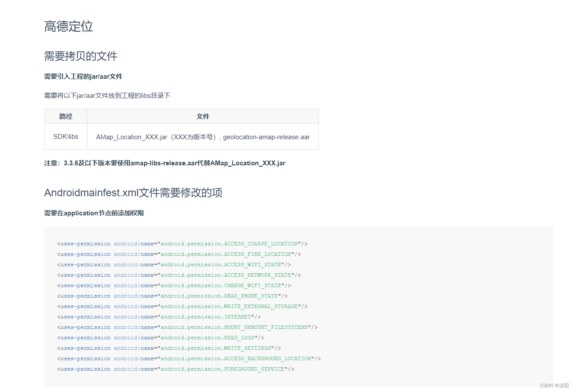Click the READ_PHONE_STATE permission line
This screenshot has height=392, width=576.
[x=172, y=296]
